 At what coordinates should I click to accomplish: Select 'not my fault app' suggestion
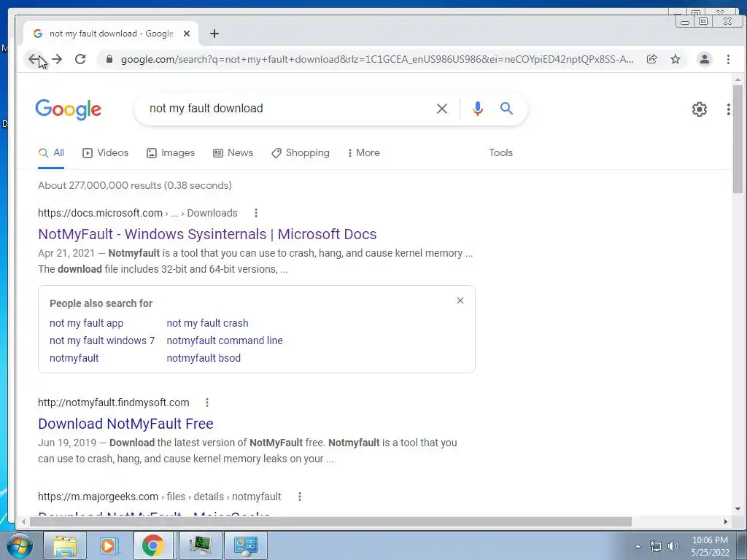pos(86,323)
